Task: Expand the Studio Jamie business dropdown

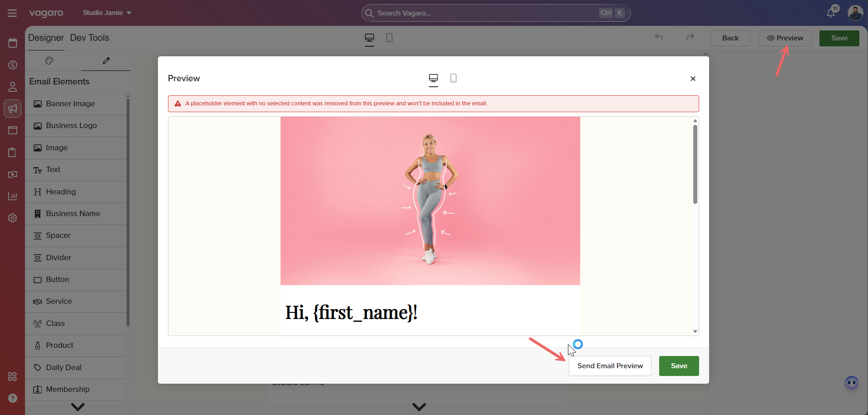Action: [x=107, y=13]
